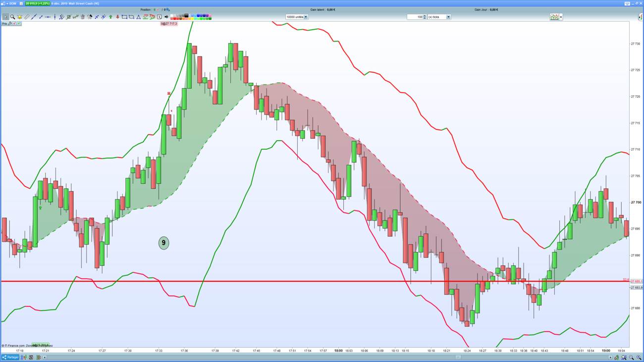Click the red X next to Position

[x=158, y=9]
